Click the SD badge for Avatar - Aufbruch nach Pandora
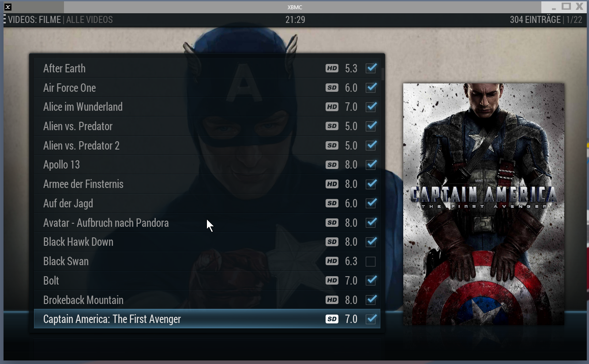The image size is (589, 364). click(332, 223)
